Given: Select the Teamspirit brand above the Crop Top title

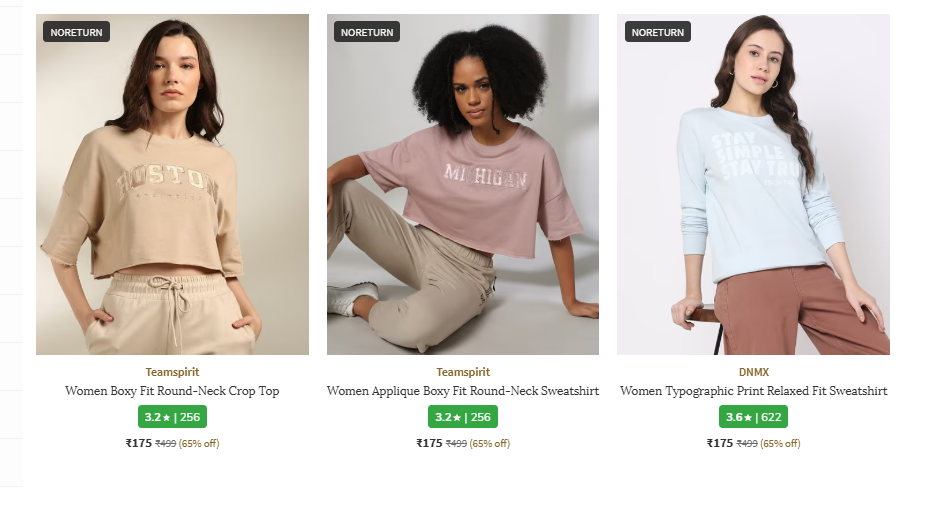Looking at the screenshot, I should point(172,372).
